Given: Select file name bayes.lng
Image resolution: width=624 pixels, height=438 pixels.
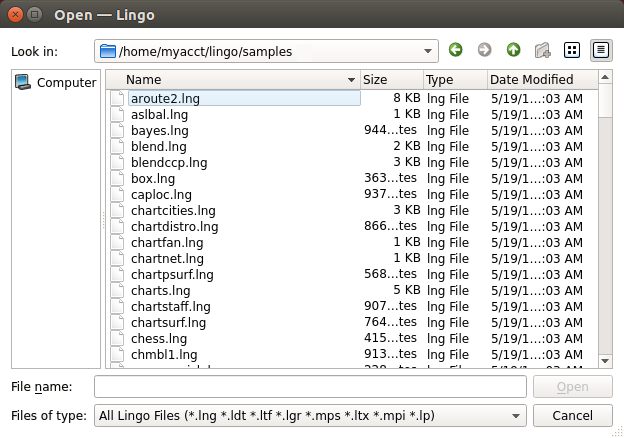Looking at the screenshot, I should pyautogui.click(x=160, y=130).
